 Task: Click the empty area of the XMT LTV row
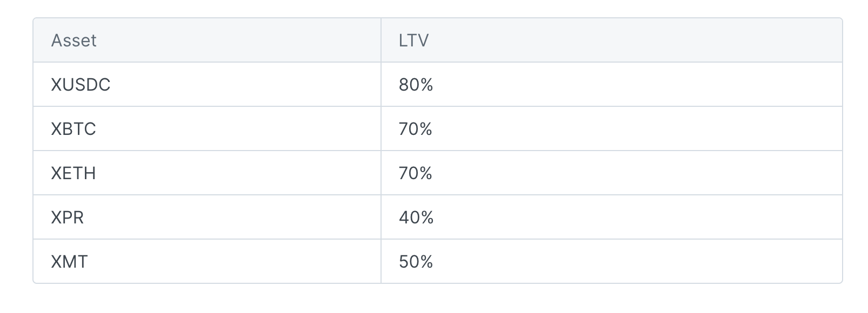coord(638,262)
